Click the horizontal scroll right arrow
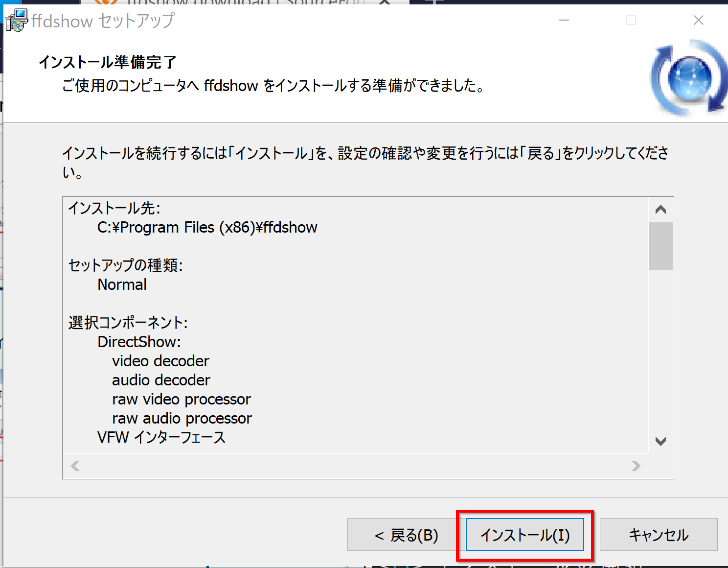This screenshot has height=568, width=728. (636, 466)
